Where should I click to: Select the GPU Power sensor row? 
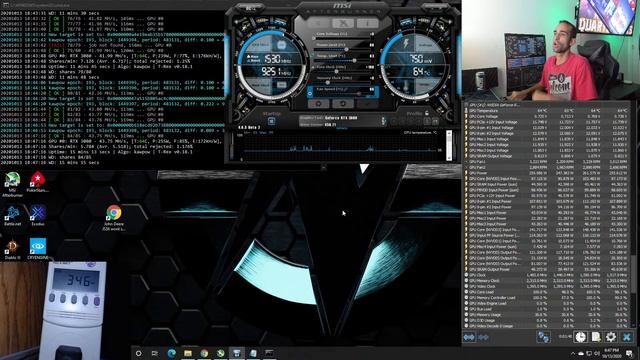click(x=547, y=173)
